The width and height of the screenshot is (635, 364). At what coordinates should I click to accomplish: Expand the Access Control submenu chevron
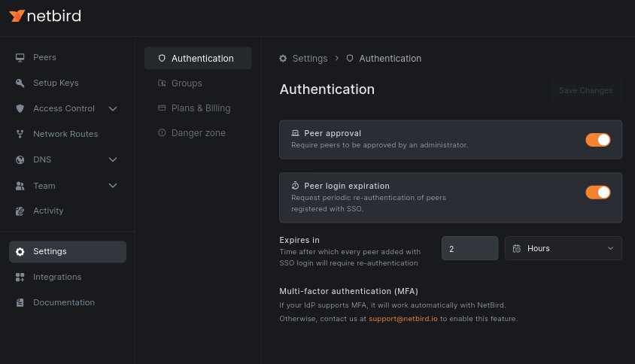point(113,109)
